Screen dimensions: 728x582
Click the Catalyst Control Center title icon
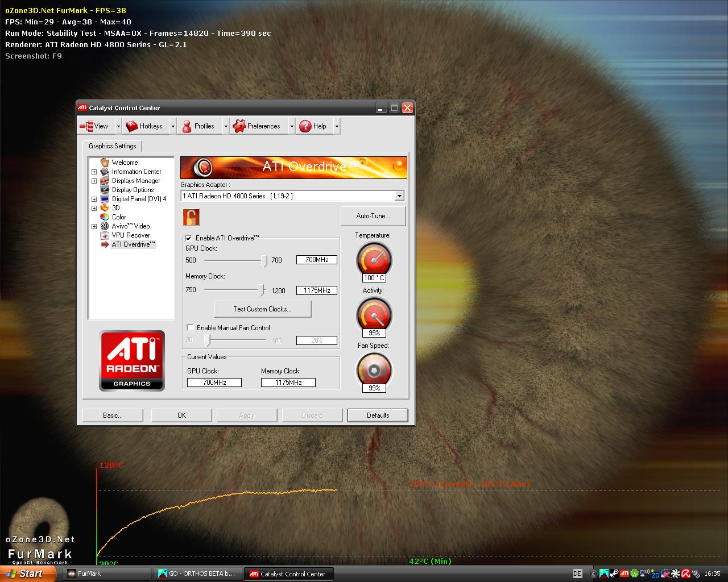(82, 107)
